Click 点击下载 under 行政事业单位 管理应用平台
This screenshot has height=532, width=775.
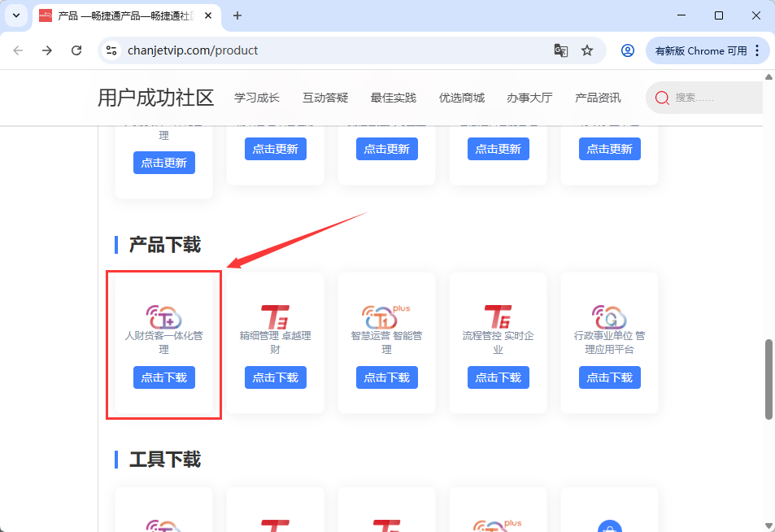click(609, 377)
